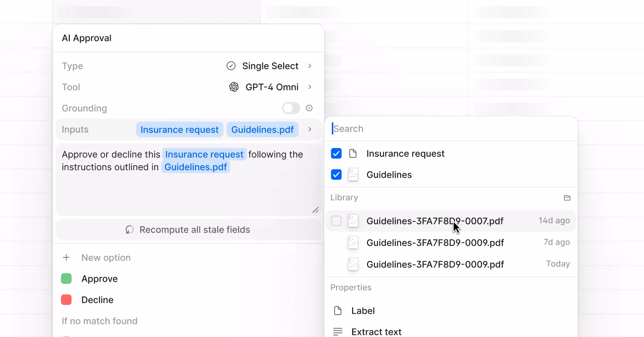This screenshot has height=337, width=644.
Task: Click file icon of Guidelines PDF from 7d ago
Action: coord(353,243)
